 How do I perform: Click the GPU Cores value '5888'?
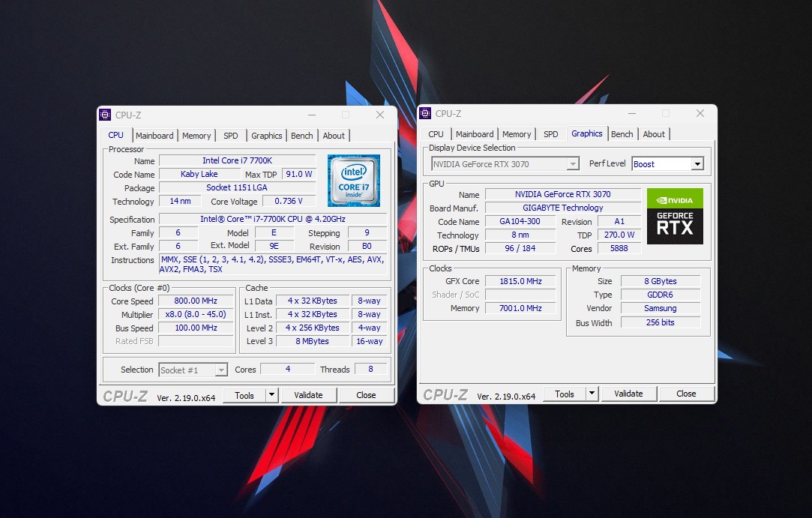pos(619,248)
